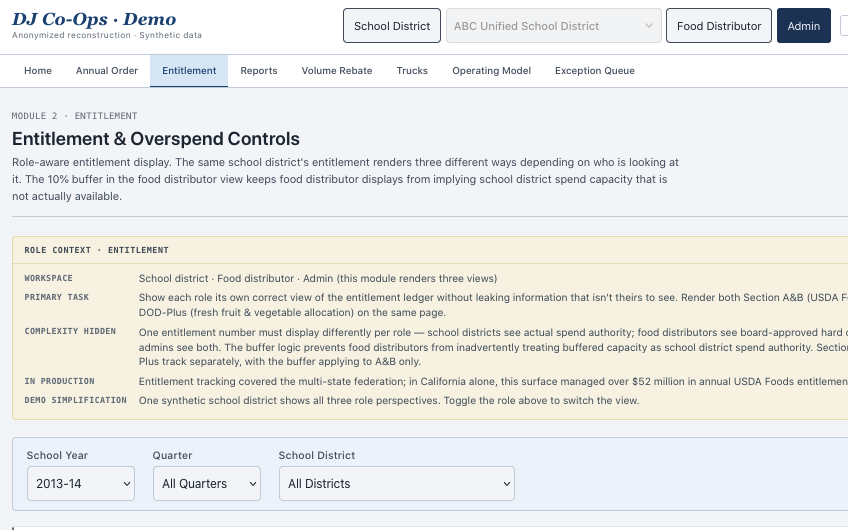The height and width of the screenshot is (530, 848).
Task: Open the ABC Unified School District dropdown
Action: (x=553, y=25)
